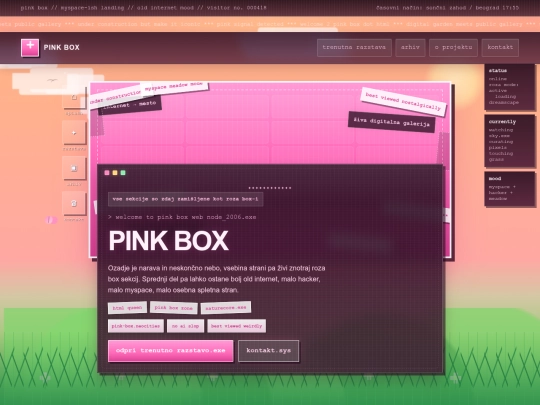Select the best viewed weirdly tag
Viewport: 540px width, 405px height.
[x=236, y=326]
